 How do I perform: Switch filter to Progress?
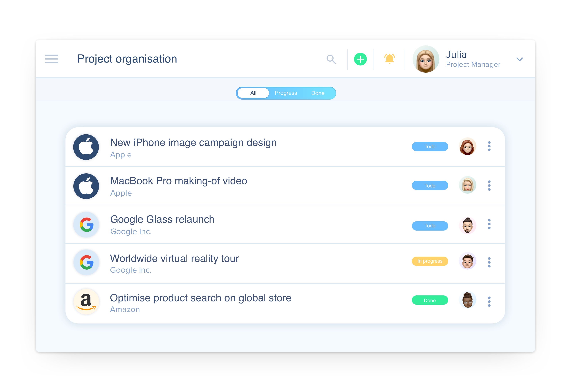[286, 93]
